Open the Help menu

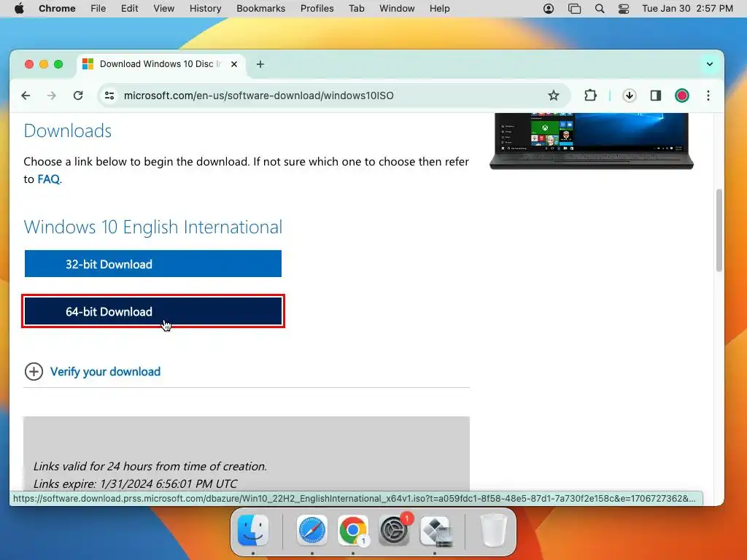click(x=439, y=9)
